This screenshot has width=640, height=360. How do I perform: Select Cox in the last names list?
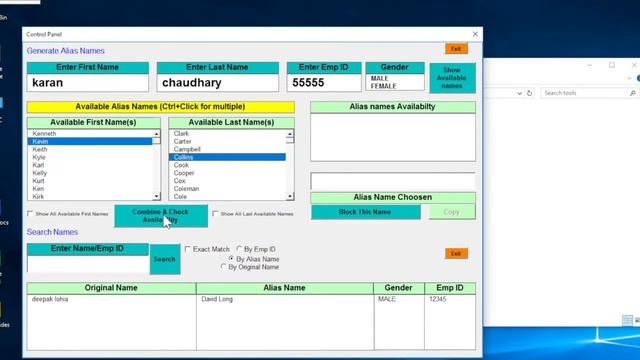click(227, 181)
